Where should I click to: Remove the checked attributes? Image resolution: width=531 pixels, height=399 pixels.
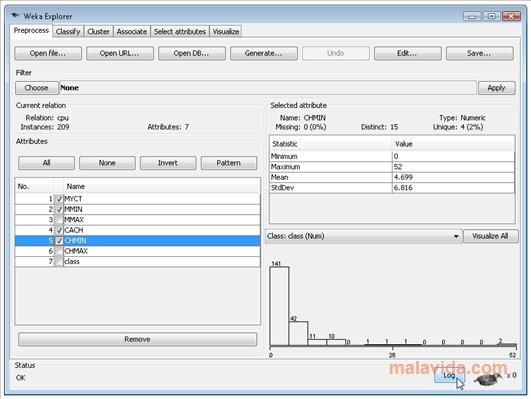click(137, 339)
